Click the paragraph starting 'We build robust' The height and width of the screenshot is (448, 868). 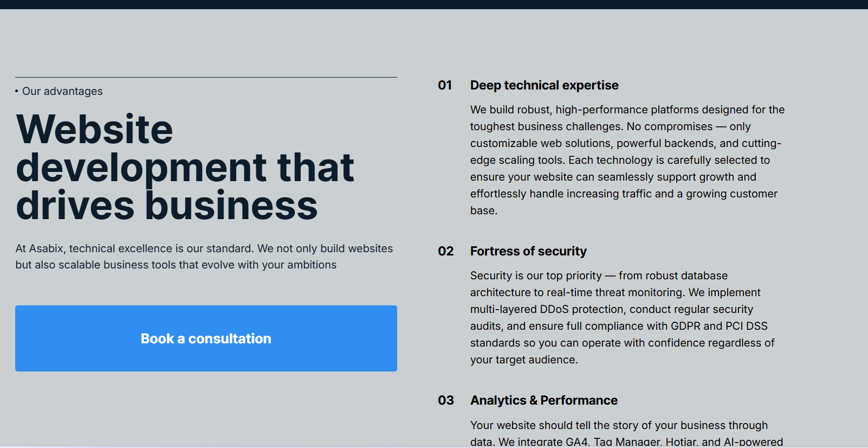[x=627, y=160]
